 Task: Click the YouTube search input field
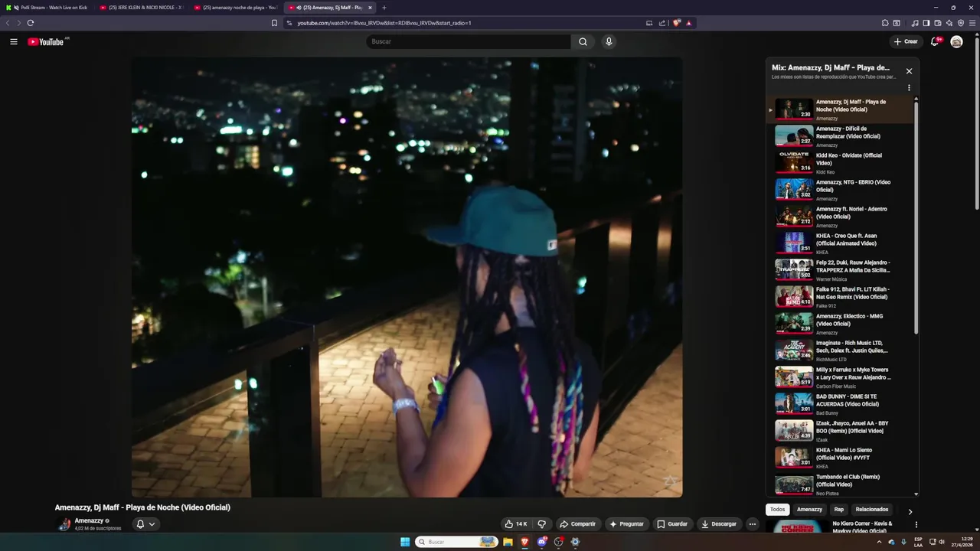tap(469, 41)
